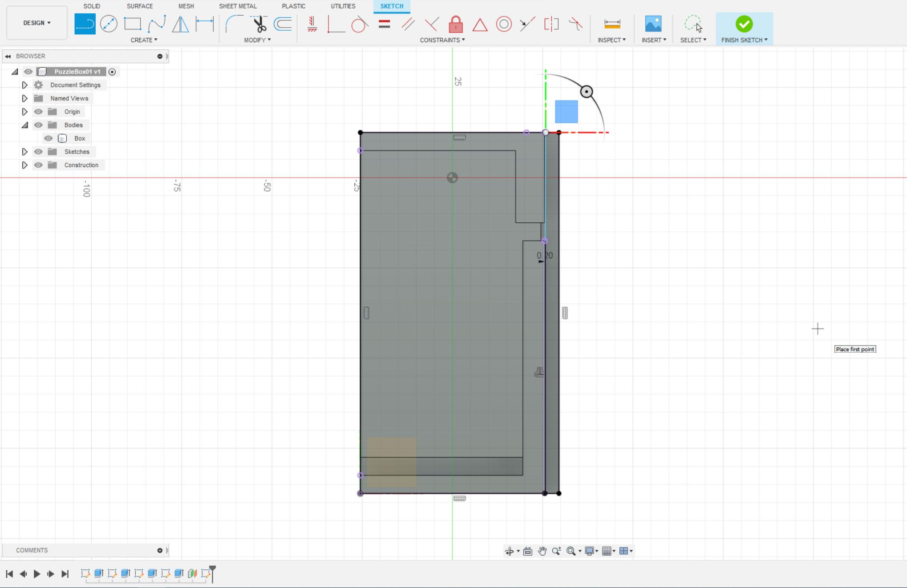Apply the Concentric constraint

click(504, 24)
